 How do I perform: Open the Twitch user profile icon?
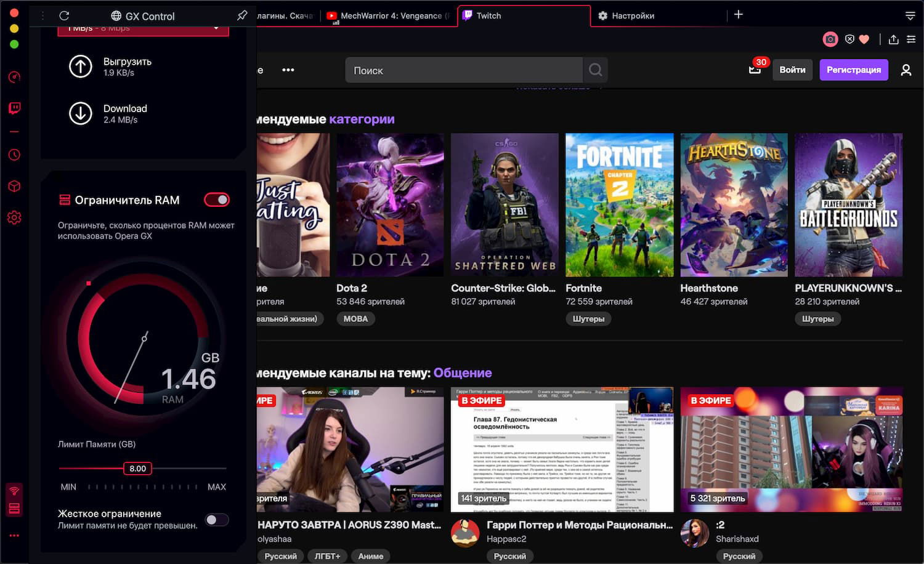(906, 70)
